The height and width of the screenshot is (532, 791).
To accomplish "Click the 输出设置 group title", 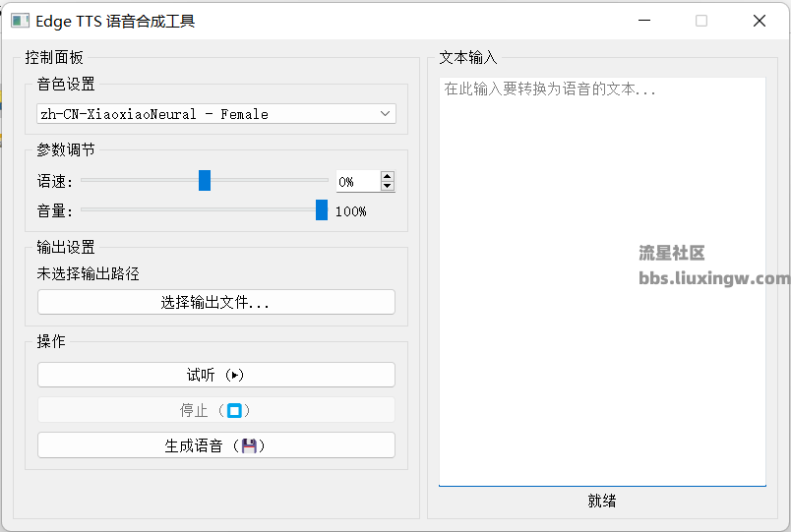I will click(x=66, y=247).
